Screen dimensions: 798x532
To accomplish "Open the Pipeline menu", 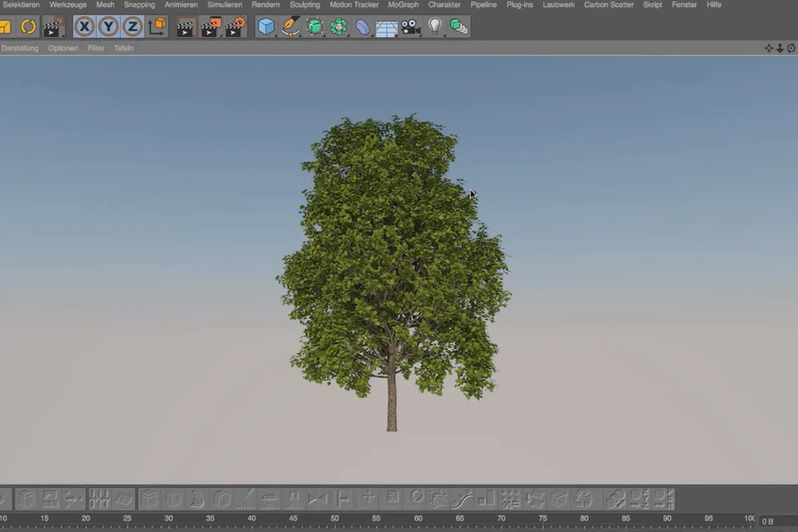I will (483, 5).
